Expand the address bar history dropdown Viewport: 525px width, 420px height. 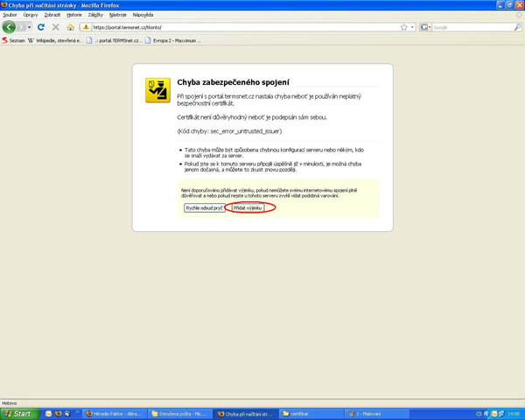tap(411, 27)
